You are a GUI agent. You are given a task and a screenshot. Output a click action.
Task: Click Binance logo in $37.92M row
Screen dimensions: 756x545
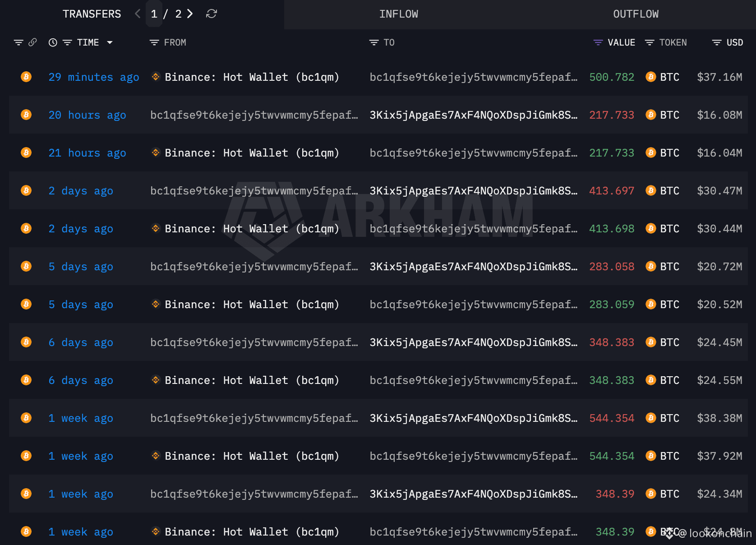[156, 456]
